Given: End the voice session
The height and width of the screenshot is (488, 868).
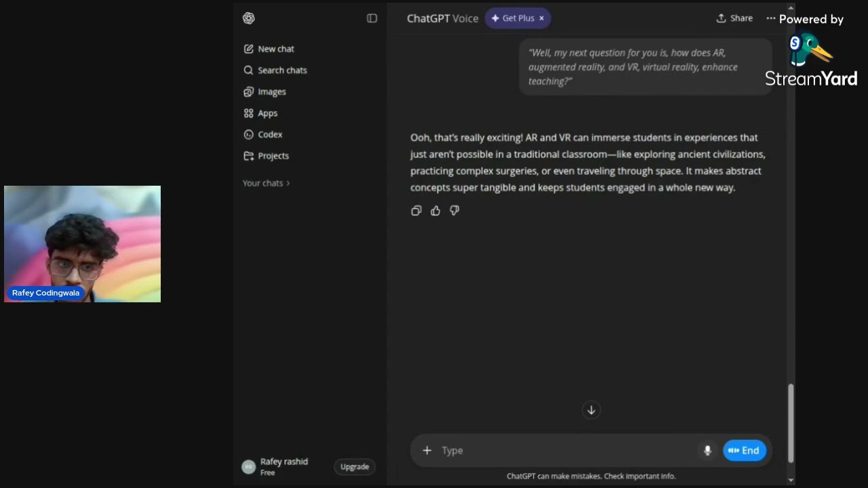Looking at the screenshot, I should (x=745, y=451).
